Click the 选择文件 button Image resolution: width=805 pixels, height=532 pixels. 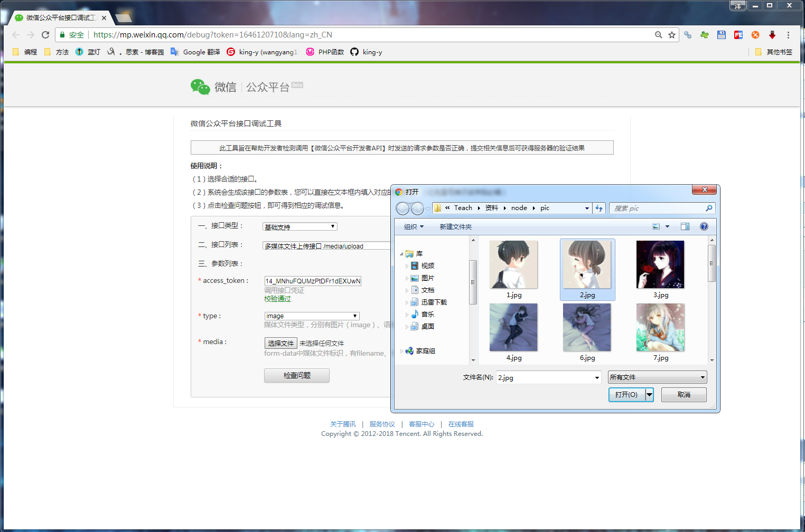point(281,343)
